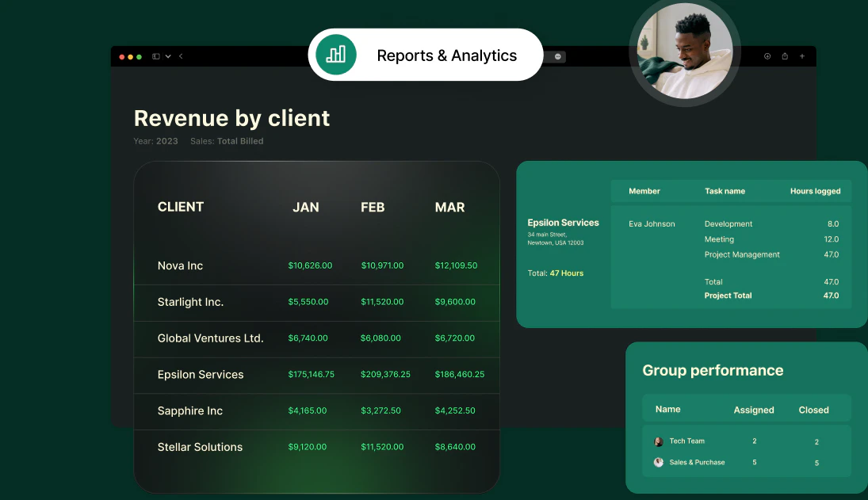Click member Eva Johnson
Viewport: 868px width, 500px height.
[652, 224]
